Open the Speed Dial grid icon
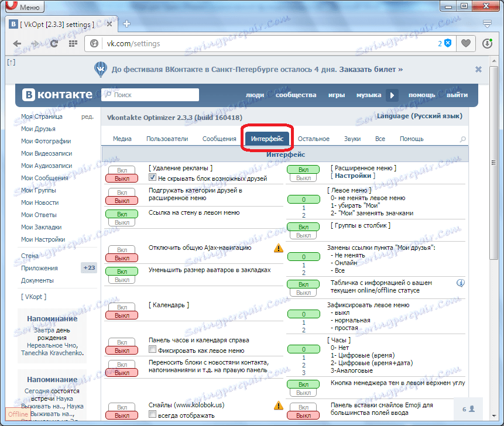 click(x=73, y=43)
